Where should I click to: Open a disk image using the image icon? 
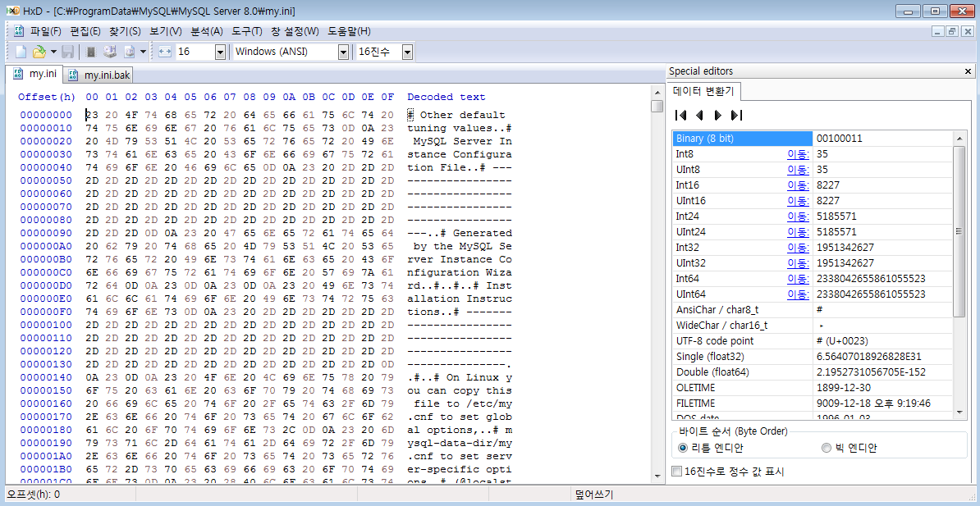click(130, 52)
